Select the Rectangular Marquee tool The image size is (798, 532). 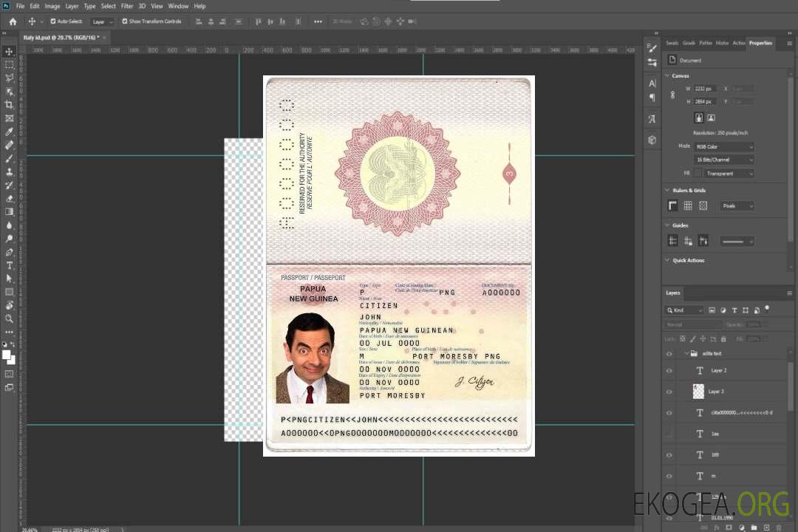point(9,65)
